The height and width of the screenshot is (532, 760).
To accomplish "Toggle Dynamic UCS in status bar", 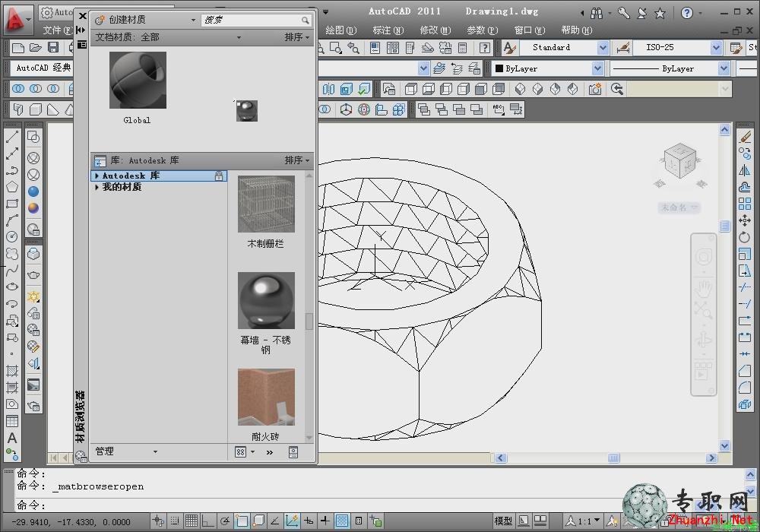I will click(x=292, y=521).
